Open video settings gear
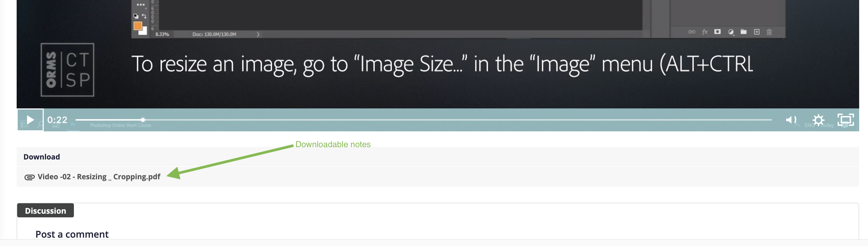The image size is (868, 246). (818, 120)
